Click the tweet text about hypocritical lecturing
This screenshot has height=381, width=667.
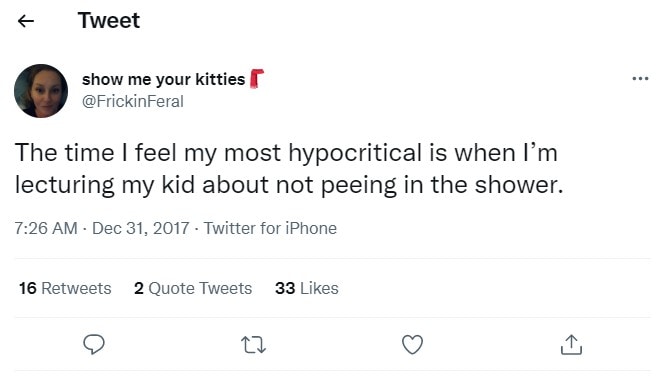coord(289,169)
